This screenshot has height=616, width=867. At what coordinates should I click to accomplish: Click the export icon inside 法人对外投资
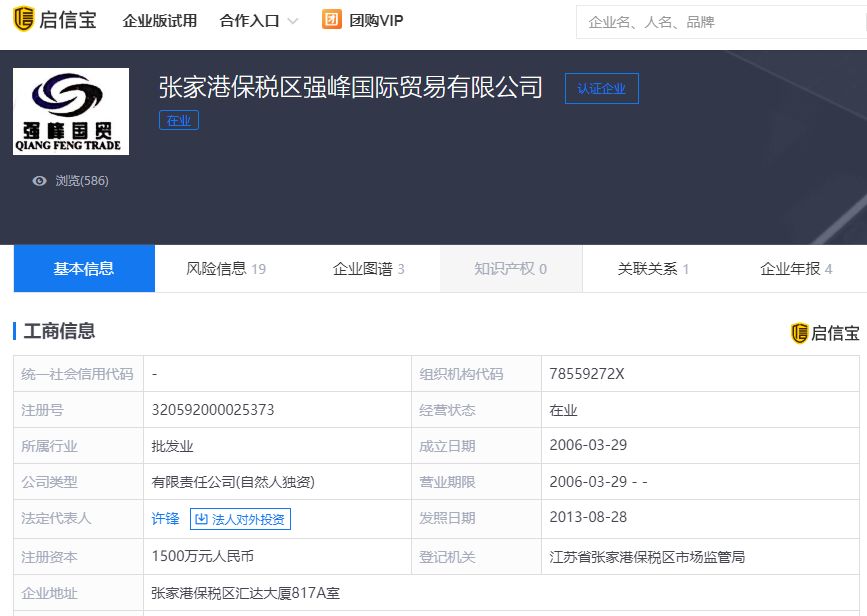(201, 518)
